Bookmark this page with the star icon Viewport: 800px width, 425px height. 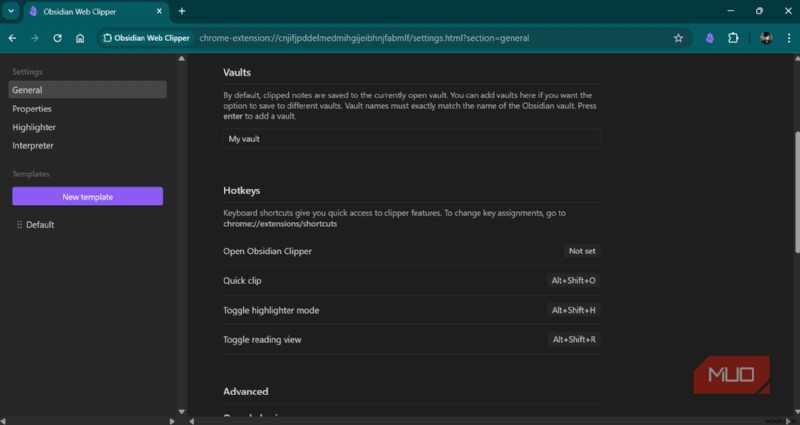pos(678,38)
